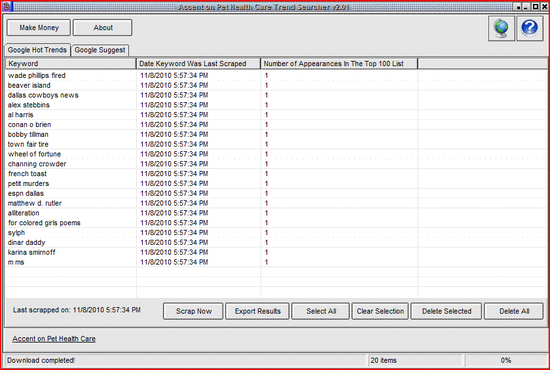
Task: Open the Accent on Pet Health Care link
Action: point(54,339)
